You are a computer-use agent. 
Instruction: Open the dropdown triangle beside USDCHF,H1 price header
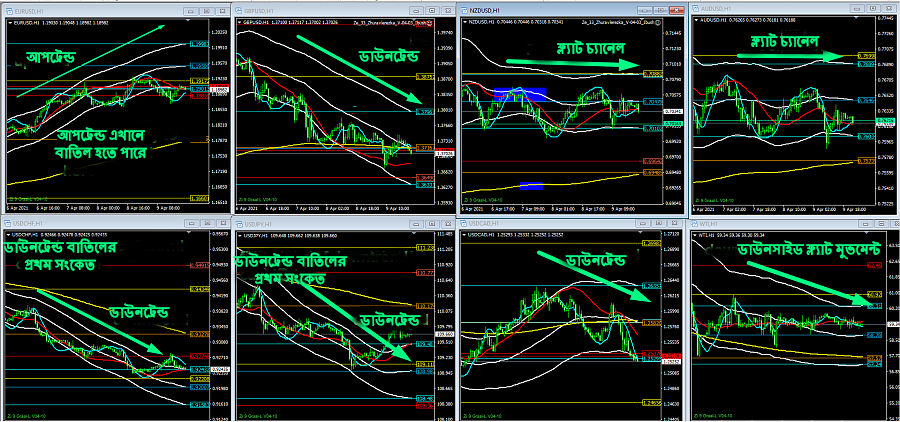pyautogui.click(x=8, y=235)
